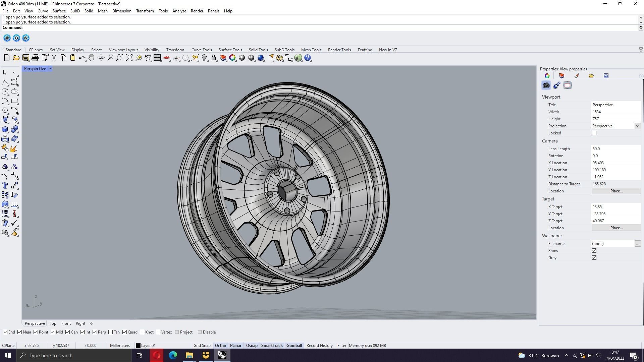Switch to the Curve Tools toolbar tab

(x=202, y=50)
